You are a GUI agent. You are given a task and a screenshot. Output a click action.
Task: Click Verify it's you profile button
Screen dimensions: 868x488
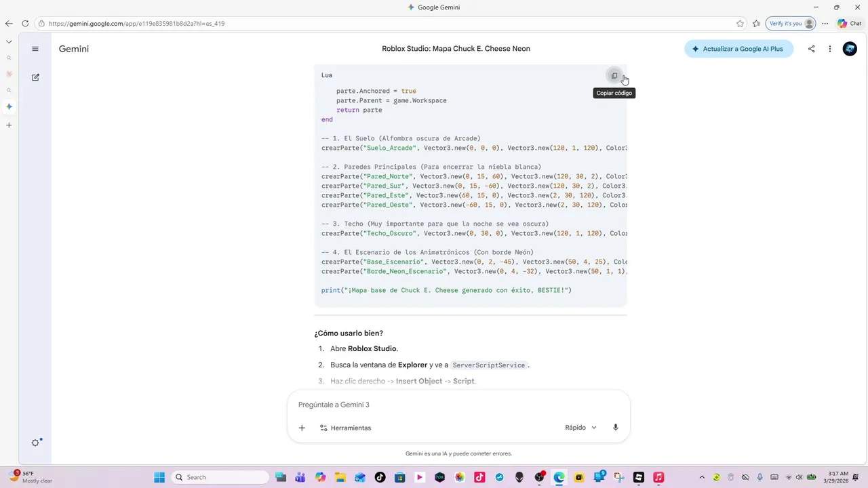(790, 23)
